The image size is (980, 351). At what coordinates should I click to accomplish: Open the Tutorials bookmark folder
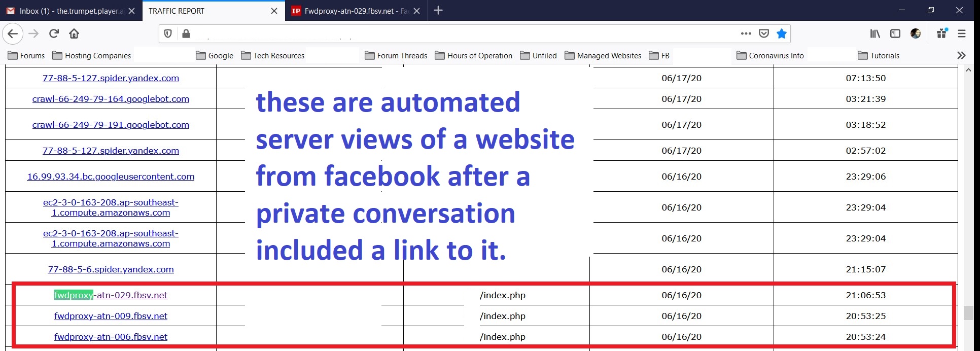(x=879, y=55)
